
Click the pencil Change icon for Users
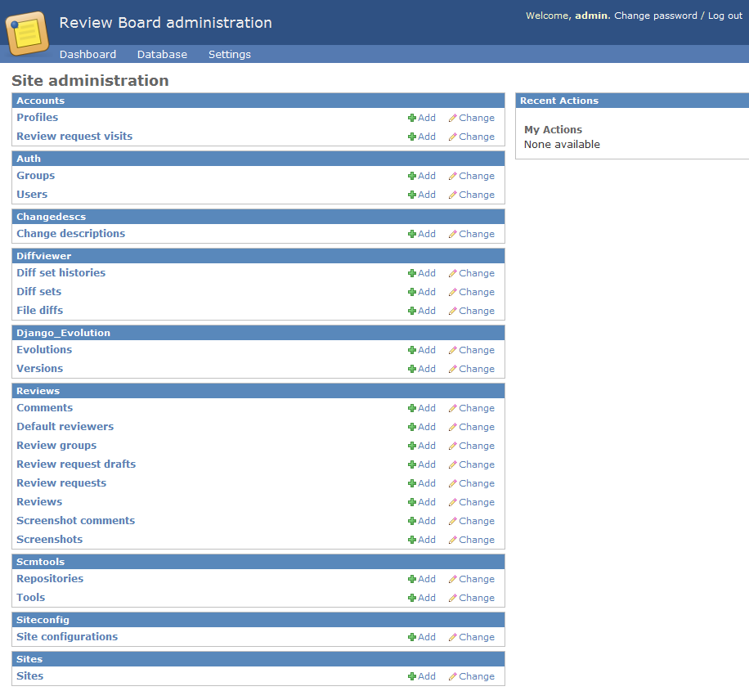pos(453,195)
